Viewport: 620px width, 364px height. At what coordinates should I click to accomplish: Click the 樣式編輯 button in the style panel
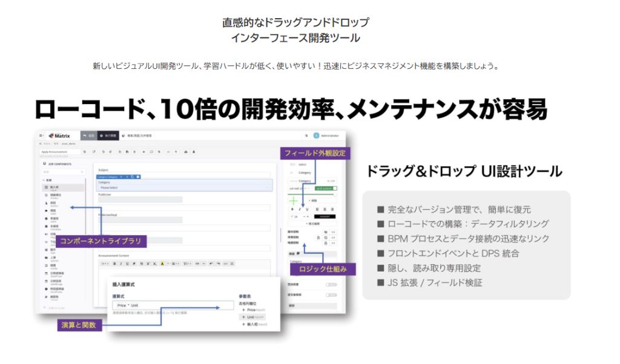325,216
